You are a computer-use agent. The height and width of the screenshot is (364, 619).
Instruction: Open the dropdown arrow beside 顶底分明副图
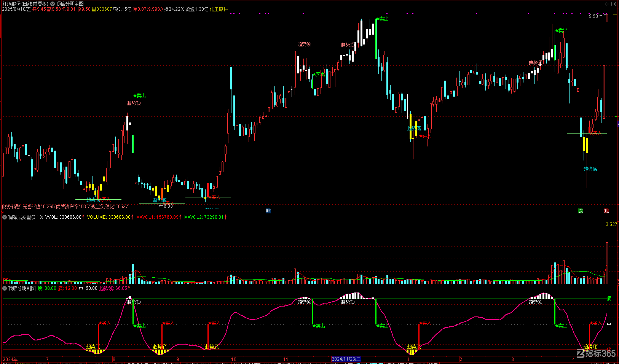tap(5, 288)
